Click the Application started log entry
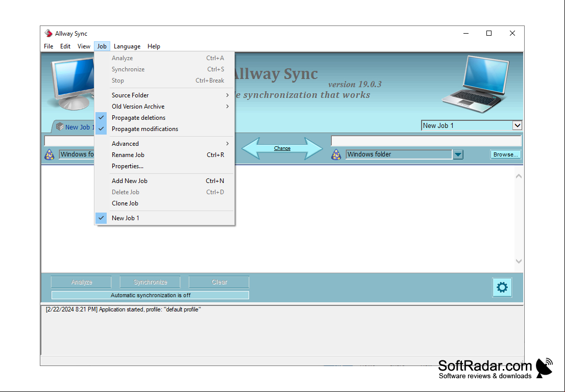The height and width of the screenshot is (392, 565). pos(123,309)
